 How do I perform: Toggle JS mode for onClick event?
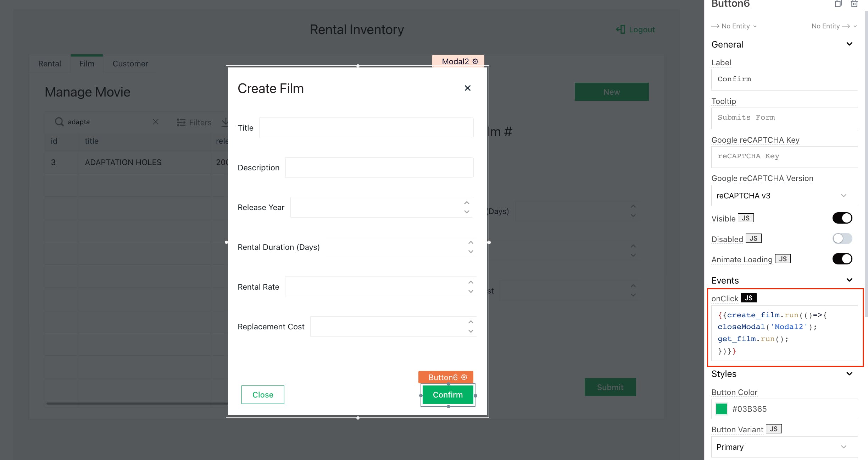pyautogui.click(x=748, y=298)
